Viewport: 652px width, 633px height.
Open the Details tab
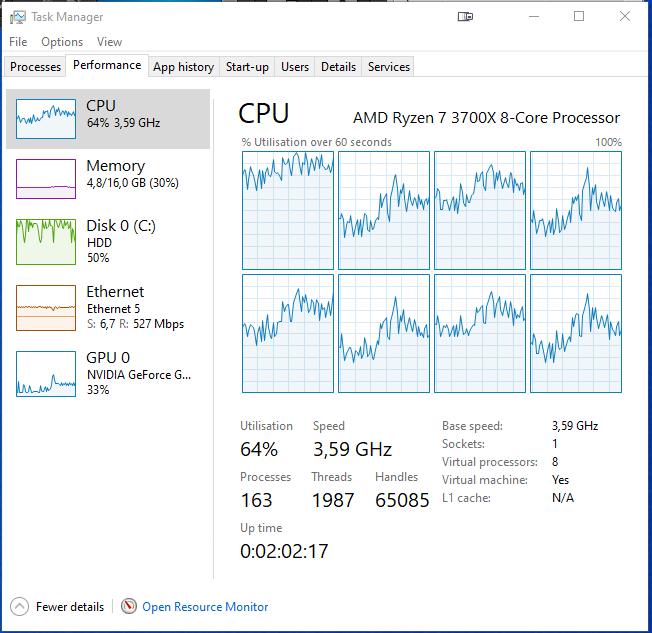pyautogui.click(x=338, y=67)
